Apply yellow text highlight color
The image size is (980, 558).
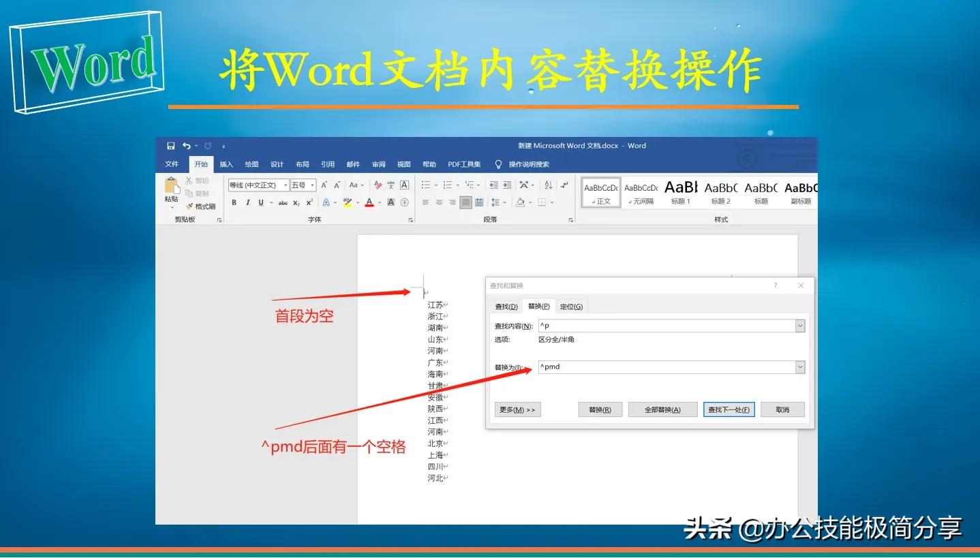347,202
